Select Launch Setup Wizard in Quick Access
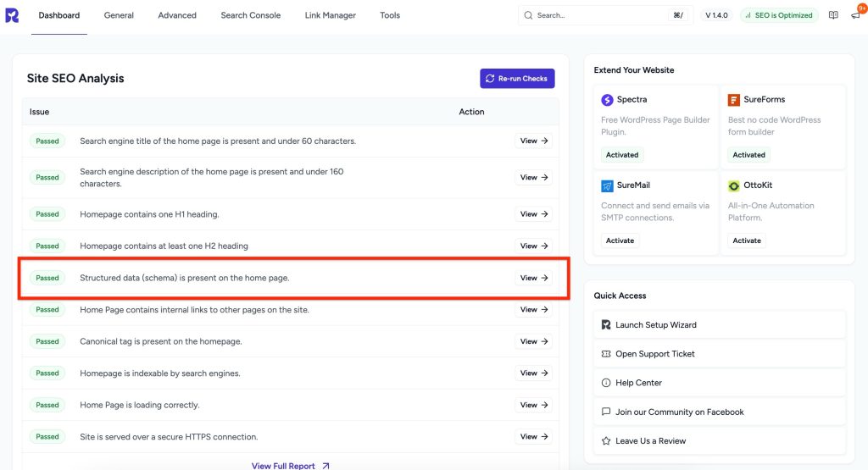The width and height of the screenshot is (868, 470). pos(656,325)
